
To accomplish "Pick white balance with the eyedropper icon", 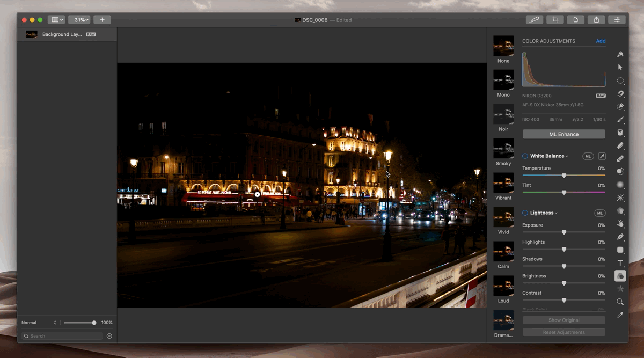I will pos(603,156).
